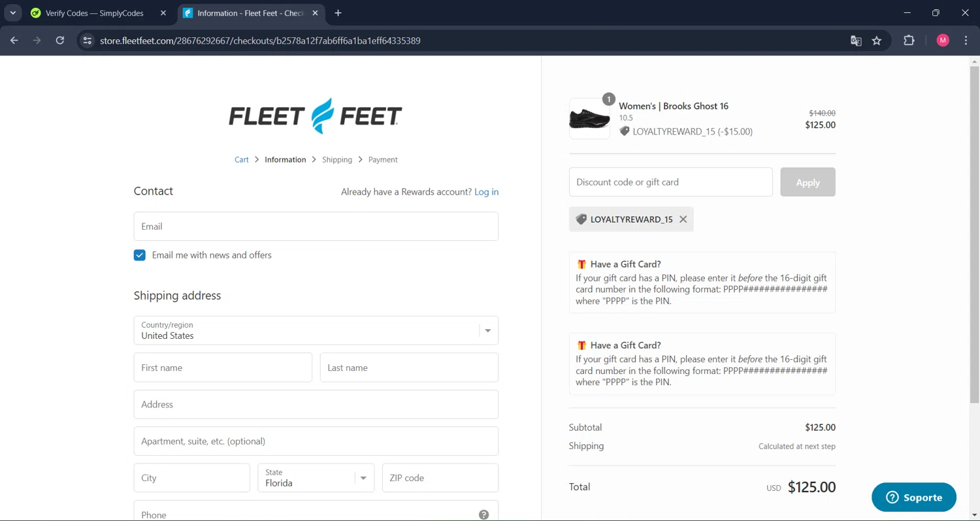The height and width of the screenshot is (521, 980).
Task: Open the Country/region dropdown
Action: tap(316, 330)
